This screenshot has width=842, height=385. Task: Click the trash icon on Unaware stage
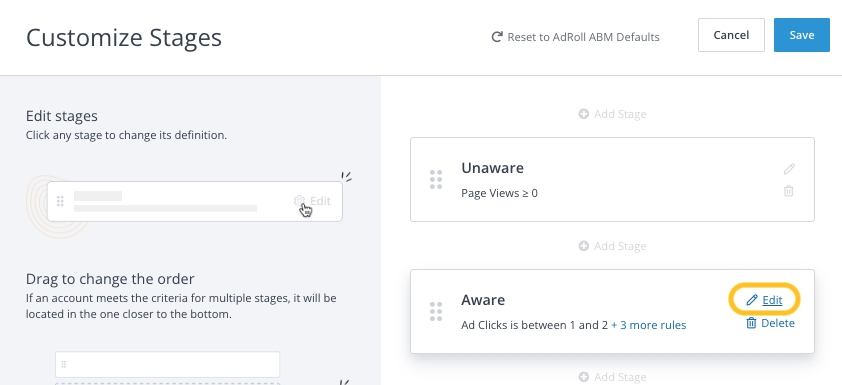click(788, 191)
